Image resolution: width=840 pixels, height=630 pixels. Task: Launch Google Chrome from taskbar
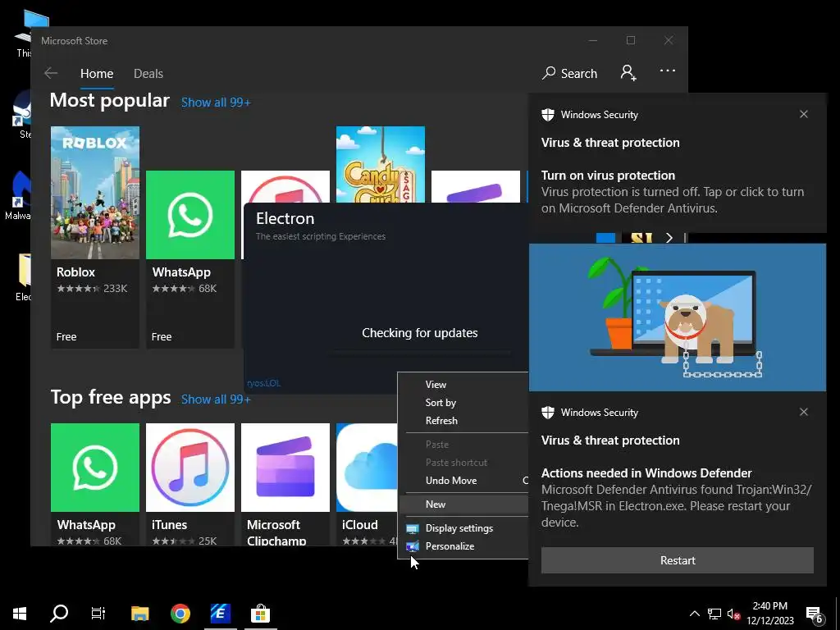point(180,614)
